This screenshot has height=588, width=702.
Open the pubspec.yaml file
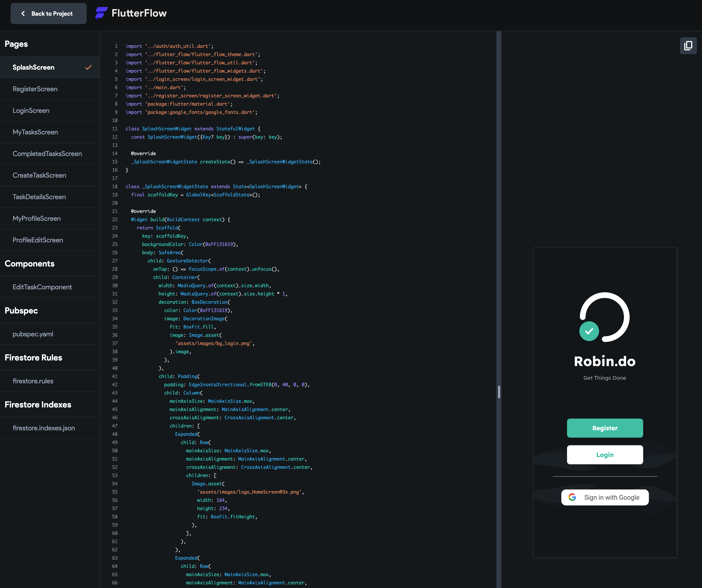[x=33, y=334]
